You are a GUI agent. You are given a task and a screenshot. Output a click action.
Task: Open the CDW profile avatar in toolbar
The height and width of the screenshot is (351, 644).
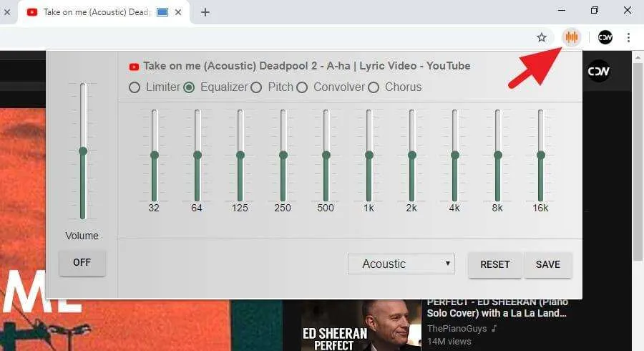(605, 37)
